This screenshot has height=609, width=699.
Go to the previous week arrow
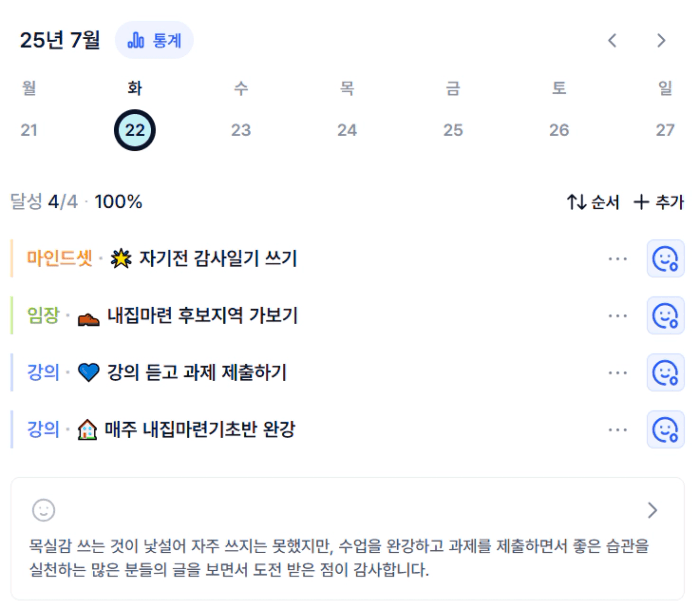pyautogui.click(x=613, y=41)
